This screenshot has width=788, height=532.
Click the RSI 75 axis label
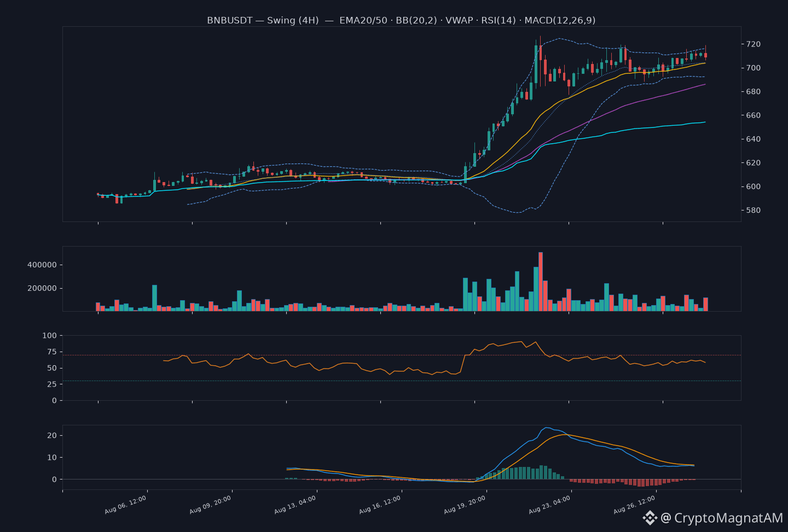coord(52,352)
